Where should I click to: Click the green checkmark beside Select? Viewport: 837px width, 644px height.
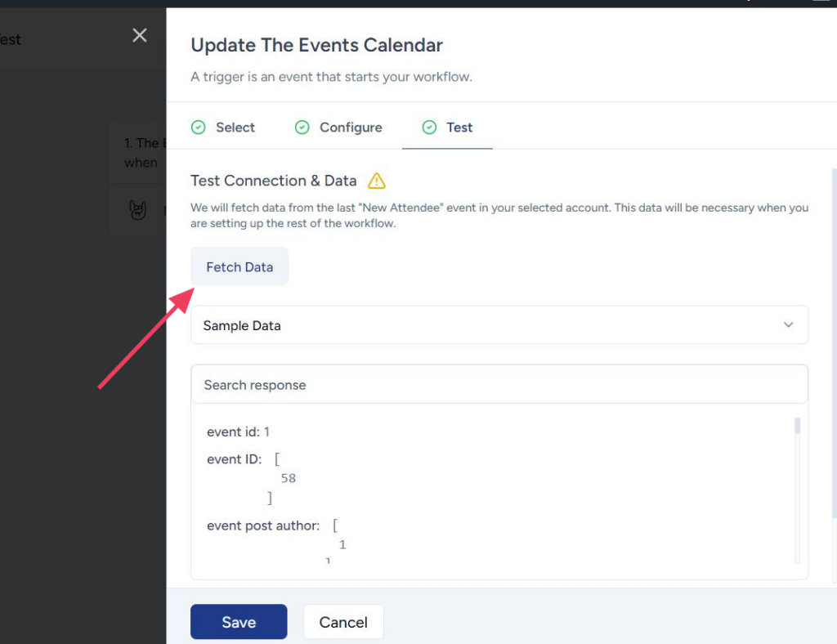pyautogui.click(x=198, y=127)
